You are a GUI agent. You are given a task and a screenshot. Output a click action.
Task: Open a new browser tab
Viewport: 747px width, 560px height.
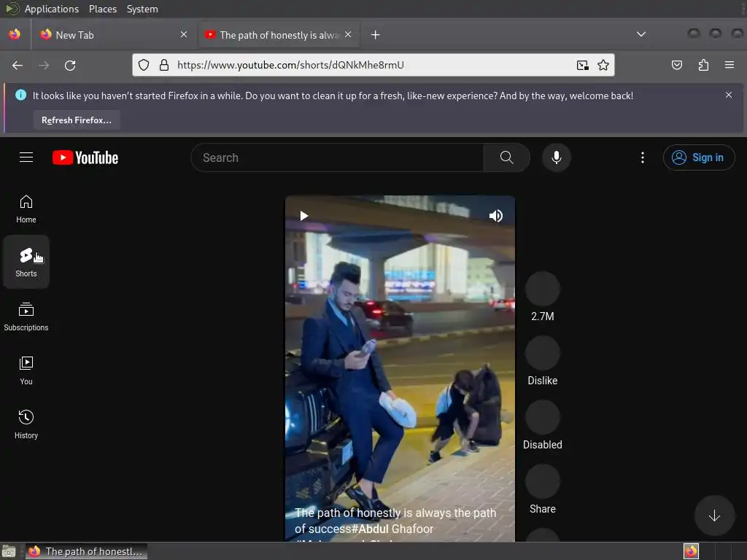376,35
